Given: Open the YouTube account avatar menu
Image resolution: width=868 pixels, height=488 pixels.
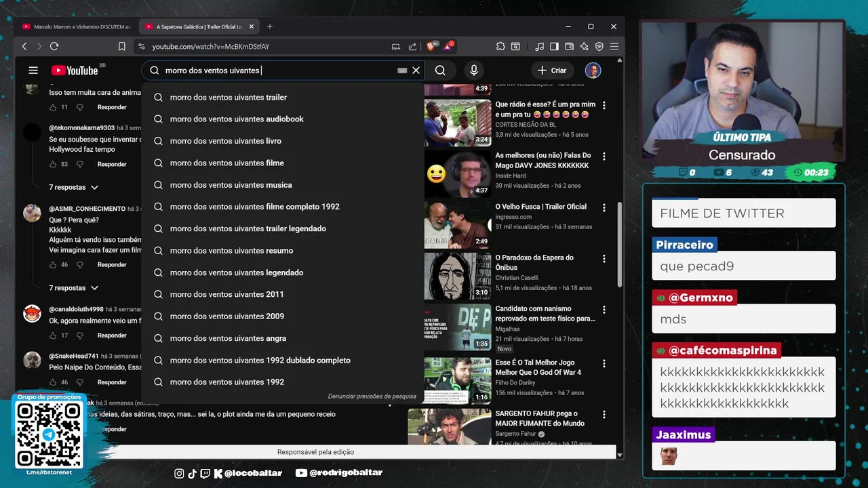Looking at the screenshot, I should [x=593, y=70].
